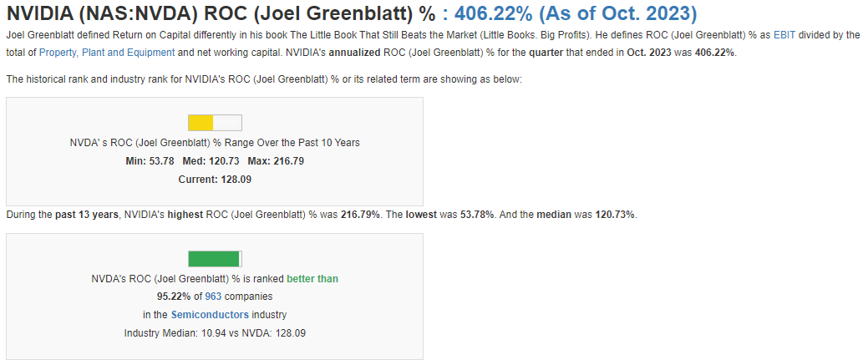Follow the Semiconductors industry link
The image size is (868, 360).
point(210,315)
